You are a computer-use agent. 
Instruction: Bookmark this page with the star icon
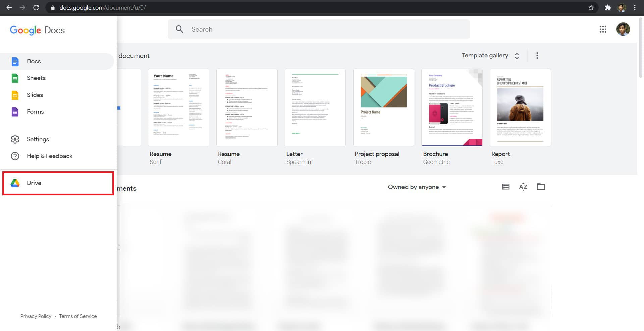[591, 7]
